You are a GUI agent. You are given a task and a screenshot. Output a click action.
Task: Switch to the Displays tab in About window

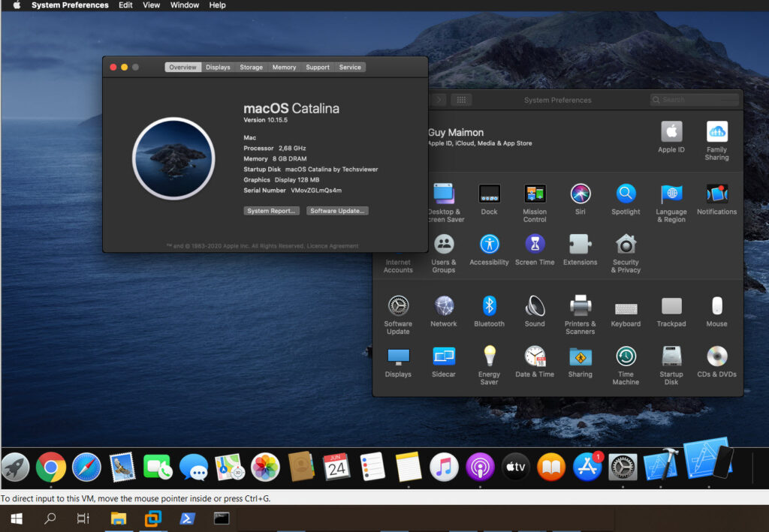pos(218,67)
